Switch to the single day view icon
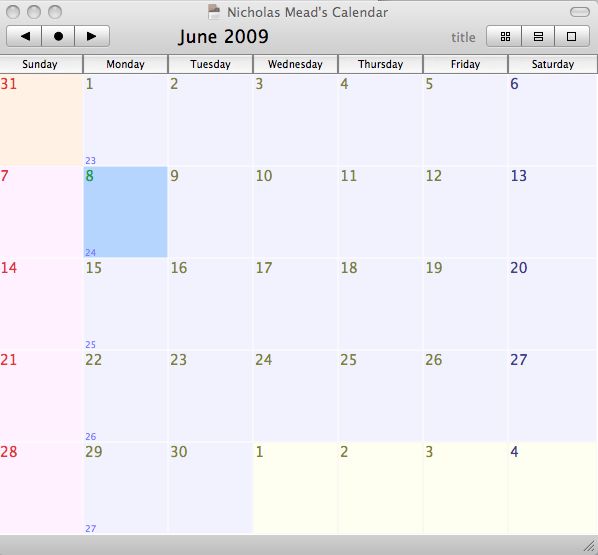598x555 pixels. (571, 36)
